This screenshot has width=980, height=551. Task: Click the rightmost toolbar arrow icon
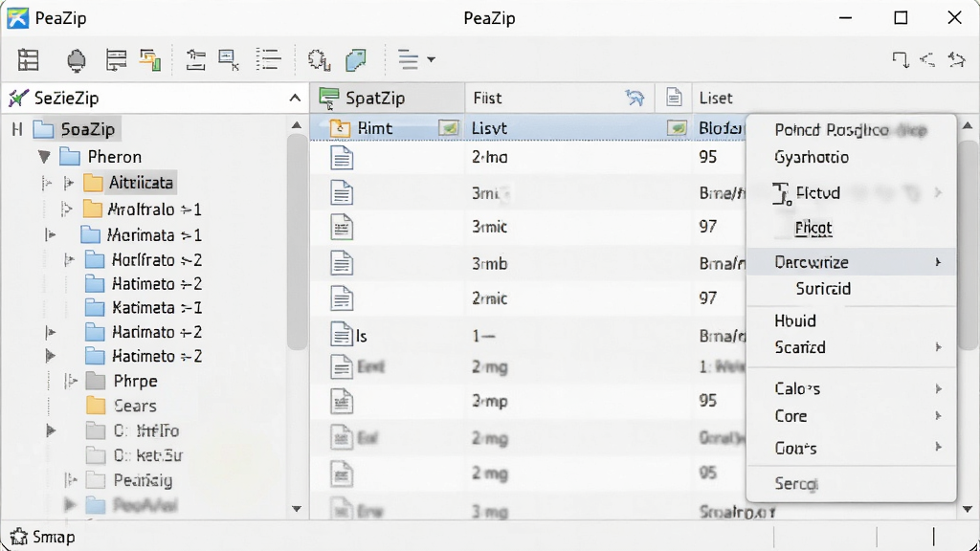pos(956,60)
